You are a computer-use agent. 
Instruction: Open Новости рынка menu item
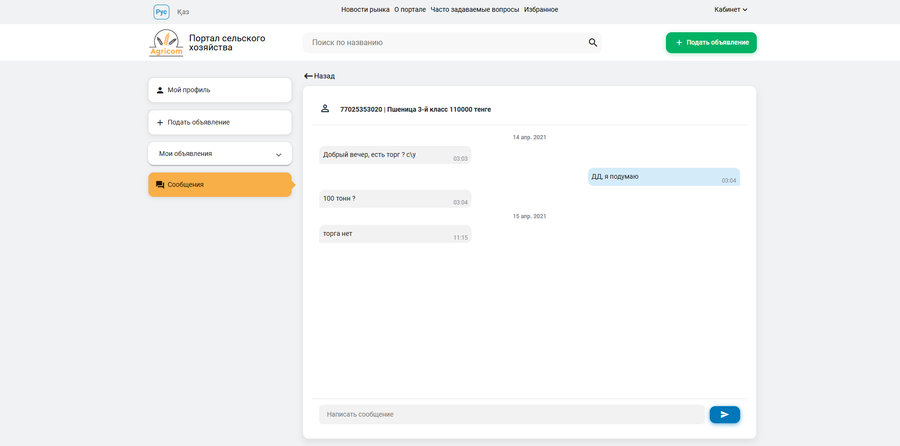[x=365, y=10]
